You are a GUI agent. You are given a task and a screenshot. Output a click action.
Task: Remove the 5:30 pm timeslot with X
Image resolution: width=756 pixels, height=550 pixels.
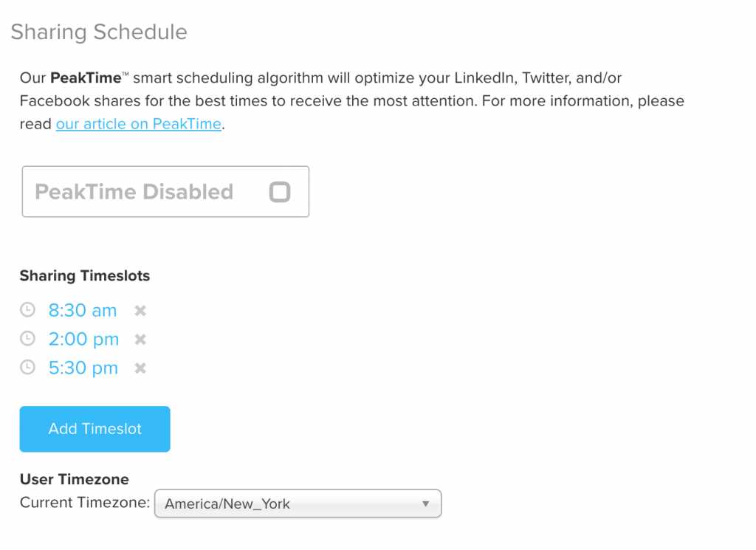140,368
